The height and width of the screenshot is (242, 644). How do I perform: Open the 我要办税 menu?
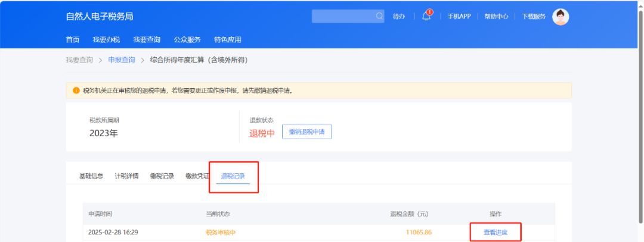tap(106, 40)
